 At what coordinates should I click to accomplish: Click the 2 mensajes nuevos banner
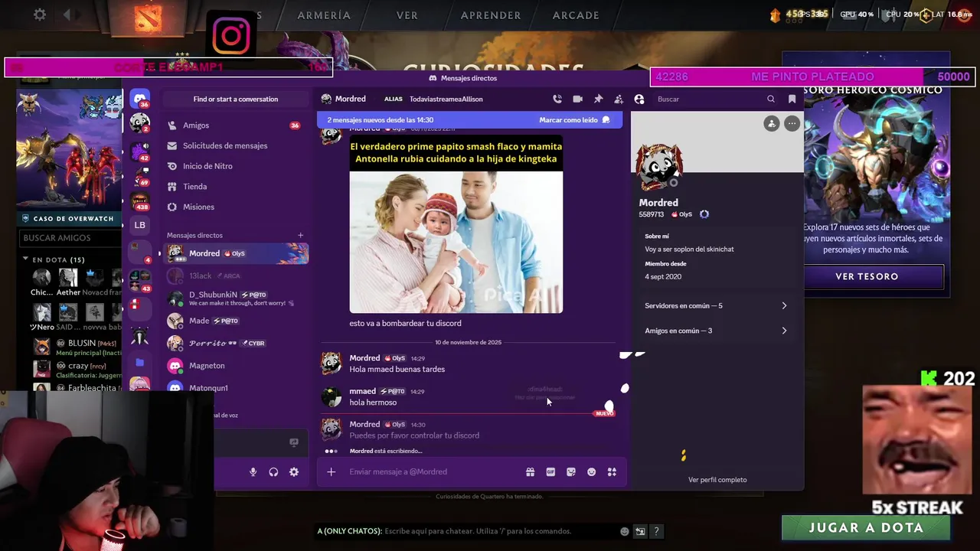point(469,120)
